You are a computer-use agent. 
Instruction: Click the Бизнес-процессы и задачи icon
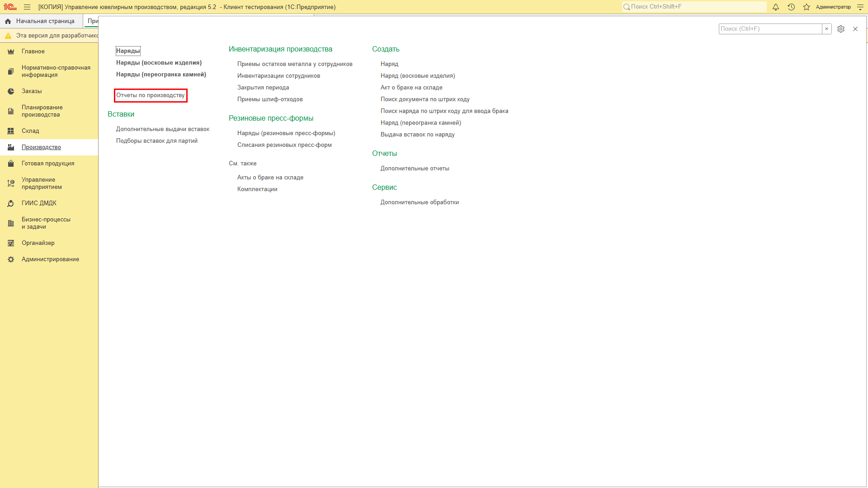point(11,223)
